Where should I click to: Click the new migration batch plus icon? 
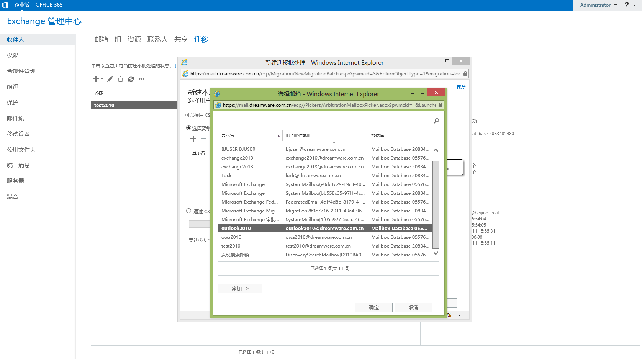(96, 79)
